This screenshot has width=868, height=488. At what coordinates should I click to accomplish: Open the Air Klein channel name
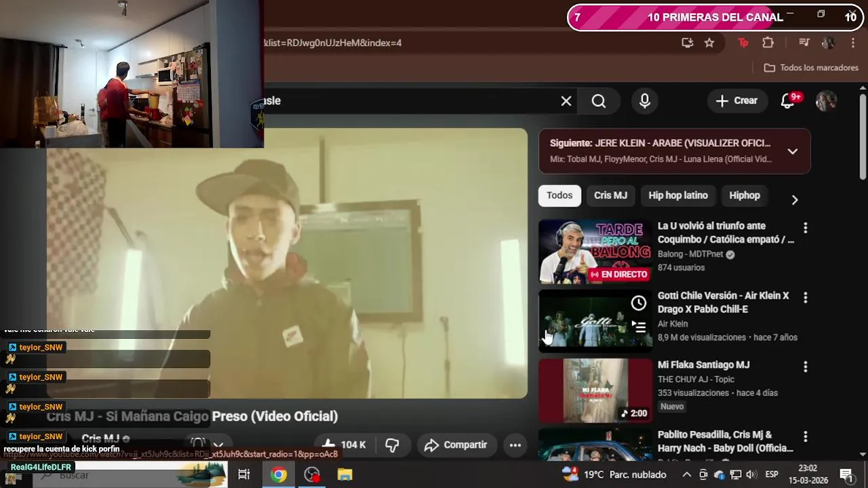tap(673, 324)
